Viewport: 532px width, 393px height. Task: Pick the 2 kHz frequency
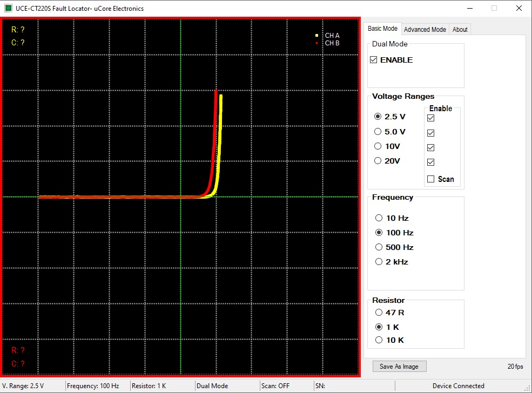(x=379, y=262)
